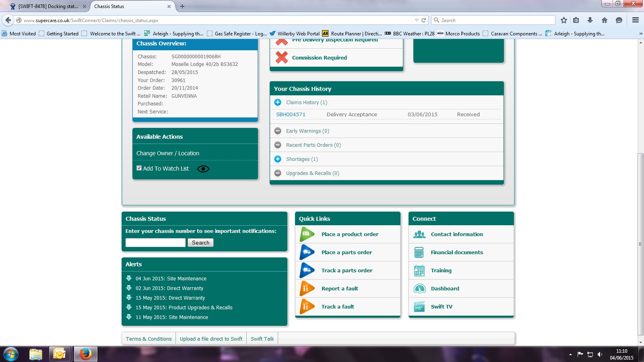
Task: Open the Windows Start menu
Action: (x=11, y=354)
